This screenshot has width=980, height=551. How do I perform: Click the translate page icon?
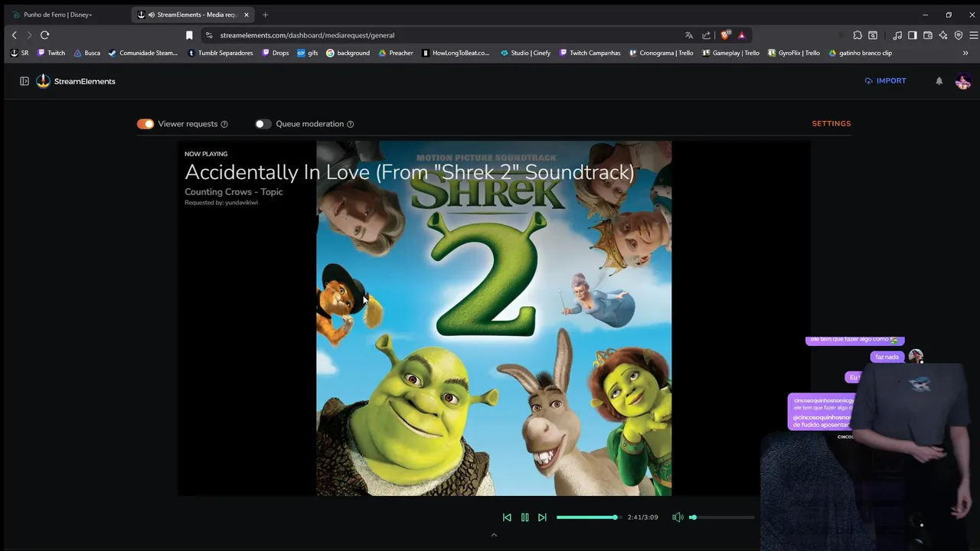pyautogui.click(x=689, y=35)
